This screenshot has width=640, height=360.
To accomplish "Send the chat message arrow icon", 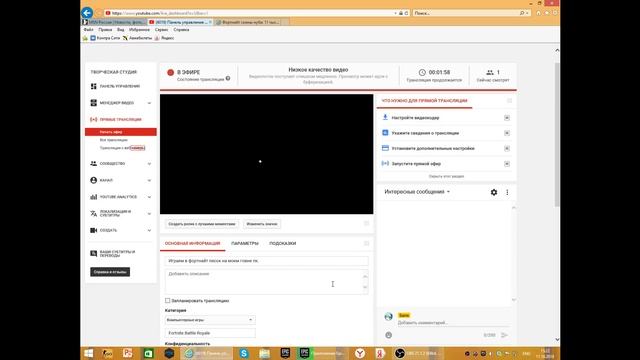I will (504, 335).
